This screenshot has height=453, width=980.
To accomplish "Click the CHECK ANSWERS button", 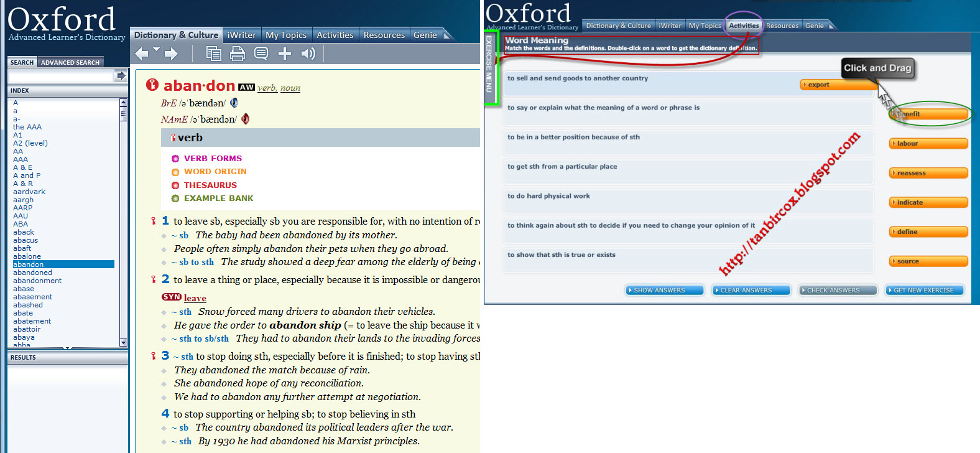I will [x=837, y=290].
